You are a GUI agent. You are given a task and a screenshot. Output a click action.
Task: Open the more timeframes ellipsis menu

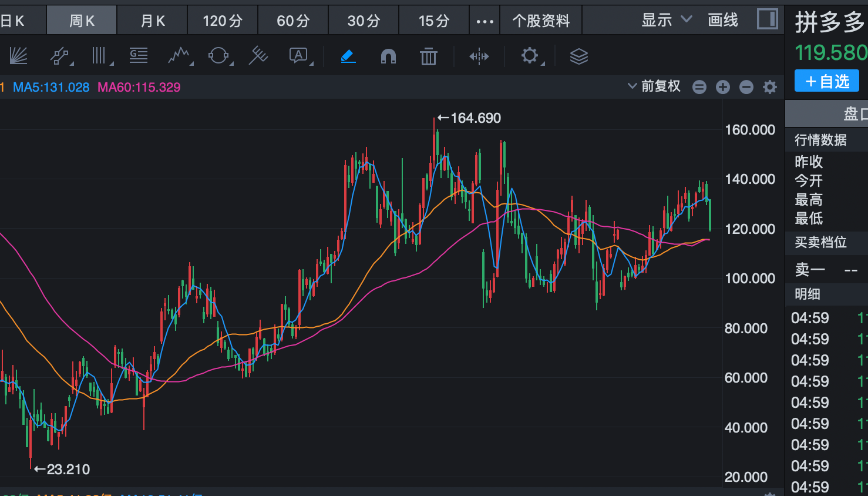pyautogui.click(x=485, y=21)
